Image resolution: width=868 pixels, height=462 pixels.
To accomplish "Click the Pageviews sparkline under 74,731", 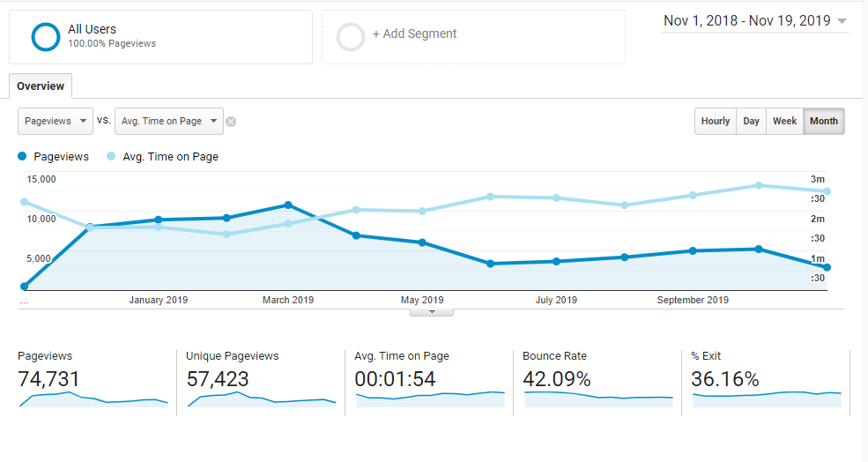I will 93,399.
